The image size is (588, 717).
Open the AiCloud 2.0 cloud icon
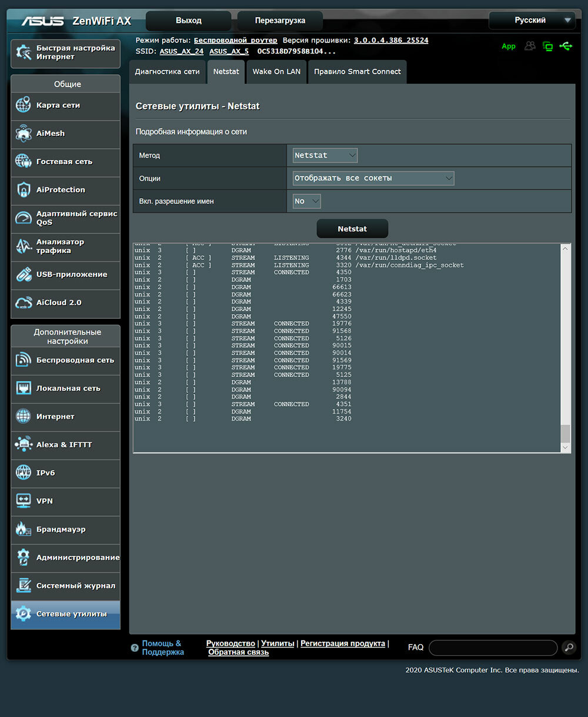[x=24, y=303]
